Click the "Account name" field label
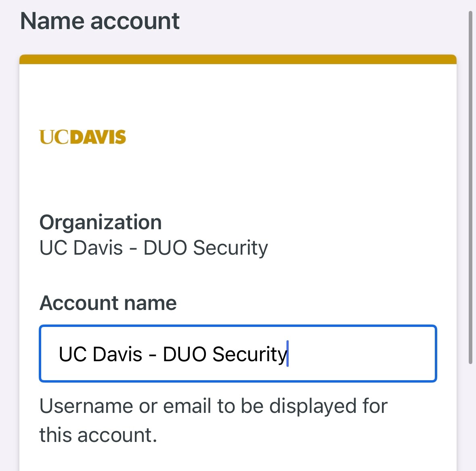This screenshot has height=471, width=476. (108, 303)
